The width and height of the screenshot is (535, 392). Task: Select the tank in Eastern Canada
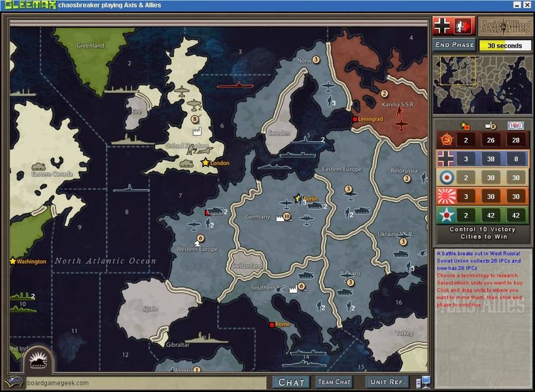38,167
